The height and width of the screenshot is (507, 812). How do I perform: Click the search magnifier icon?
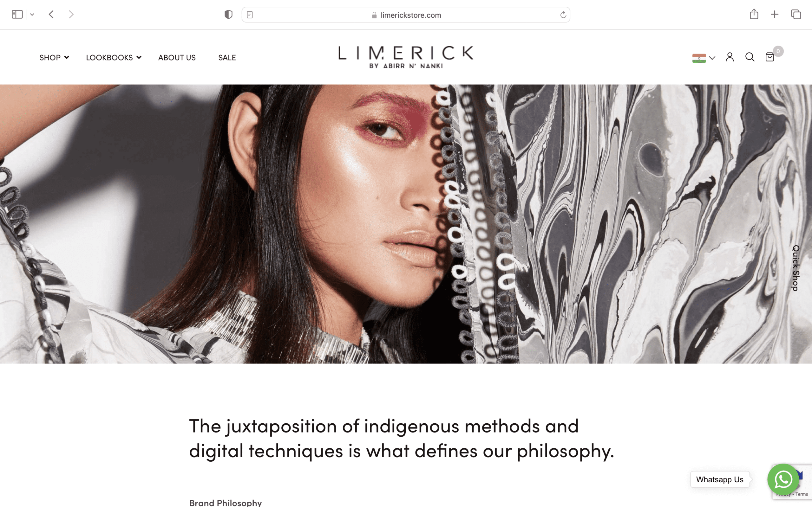750,57
